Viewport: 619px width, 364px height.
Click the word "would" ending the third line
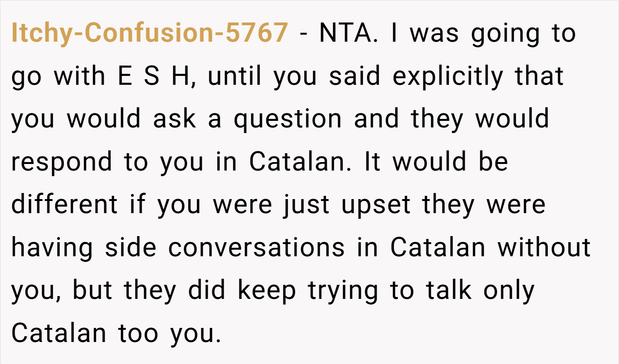click(512, 119)
